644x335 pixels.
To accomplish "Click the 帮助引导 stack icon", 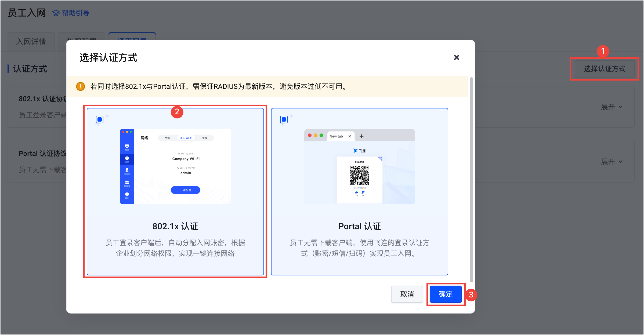I will tap(56, 13).
